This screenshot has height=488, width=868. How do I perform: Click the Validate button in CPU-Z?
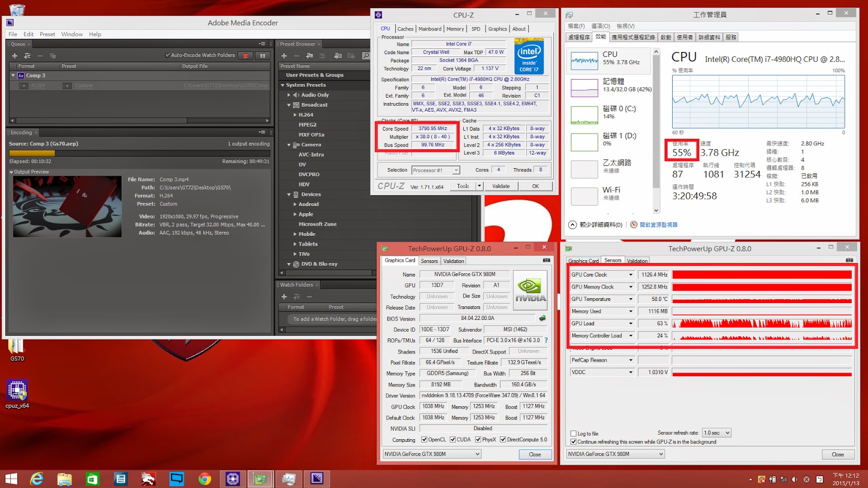[501, 186]
